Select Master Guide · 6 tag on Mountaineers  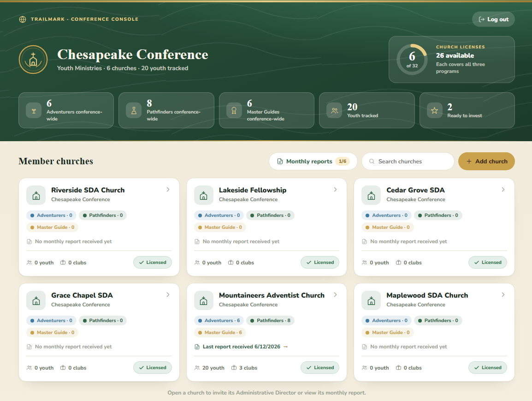pyautogui.click(x=220, y=332)
